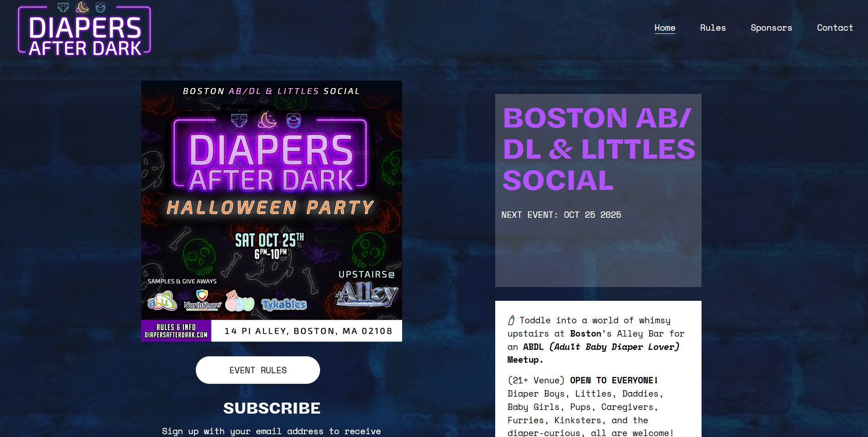The height and width of the screenshot is (437, 868).
Task: Go to the Rules page
Action: [x=713, y=28]
